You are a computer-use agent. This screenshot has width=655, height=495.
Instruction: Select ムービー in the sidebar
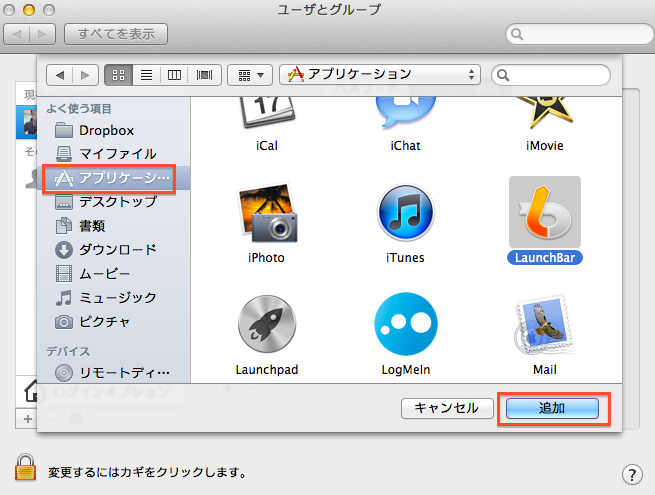tap(114, 274)
